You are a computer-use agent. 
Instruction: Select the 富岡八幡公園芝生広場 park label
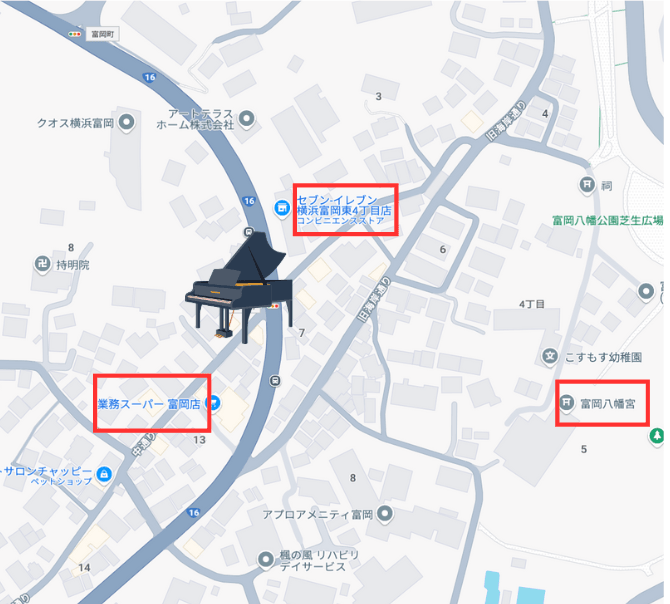(x=608, y=220)
